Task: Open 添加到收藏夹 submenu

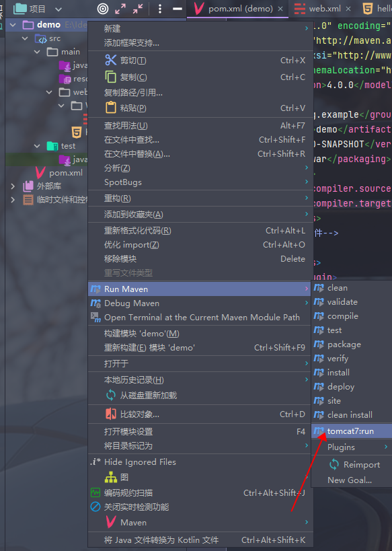Action: pos(200,215)
